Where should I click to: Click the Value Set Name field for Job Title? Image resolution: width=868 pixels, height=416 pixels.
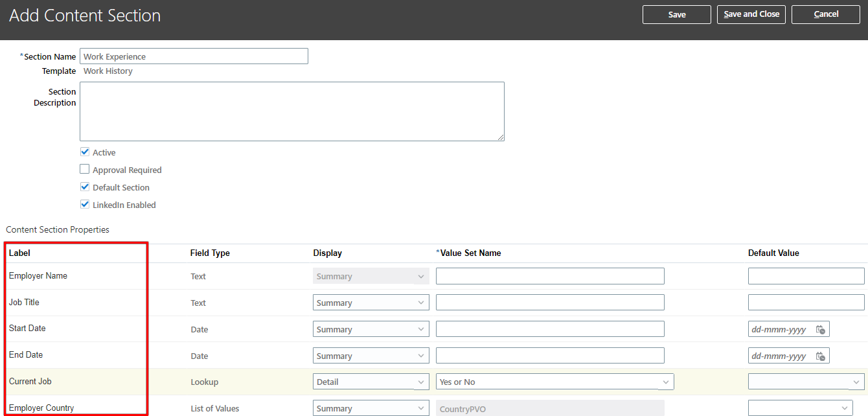550,302
